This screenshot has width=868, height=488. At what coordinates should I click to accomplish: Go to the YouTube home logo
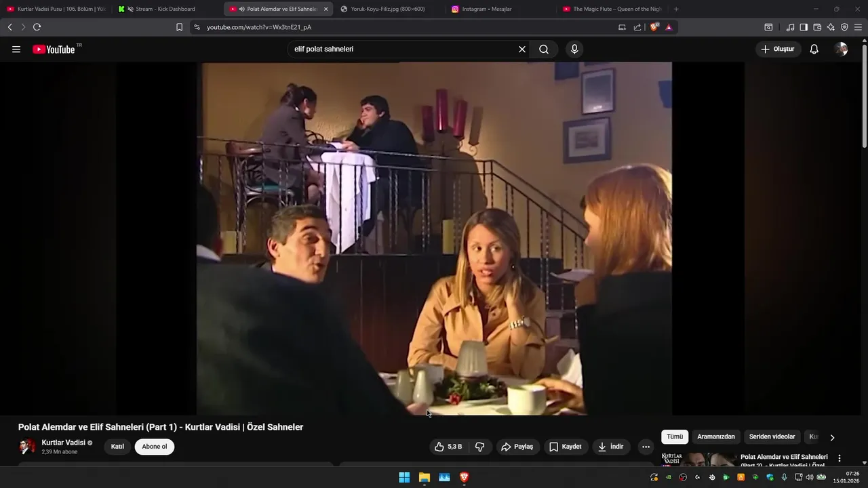tap(54, 49)
